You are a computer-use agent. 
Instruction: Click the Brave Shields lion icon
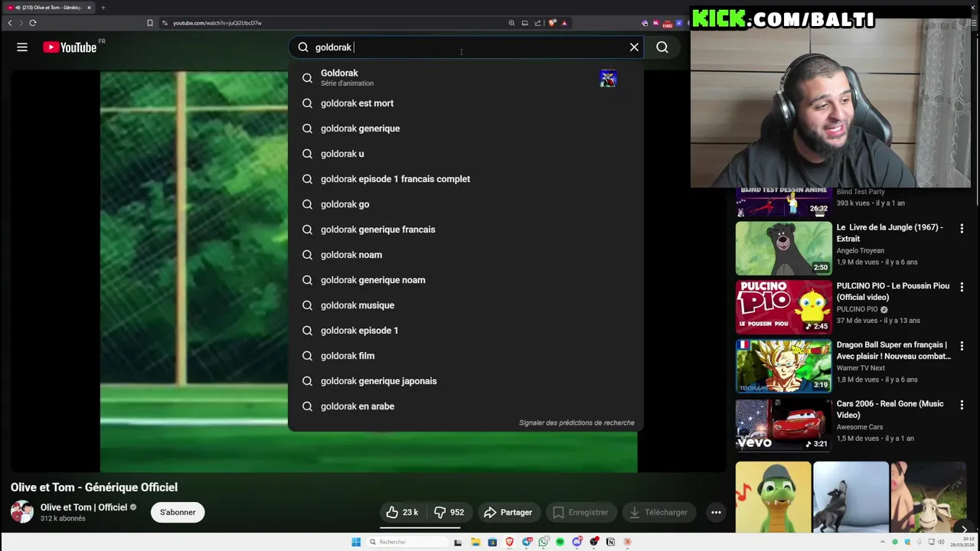[552, 23]
